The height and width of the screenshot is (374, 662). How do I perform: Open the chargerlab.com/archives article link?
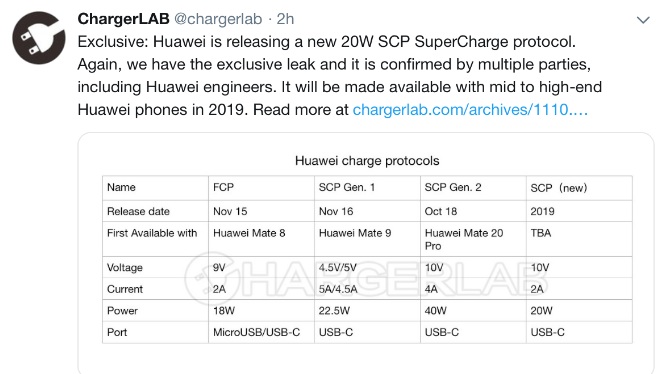470,110
